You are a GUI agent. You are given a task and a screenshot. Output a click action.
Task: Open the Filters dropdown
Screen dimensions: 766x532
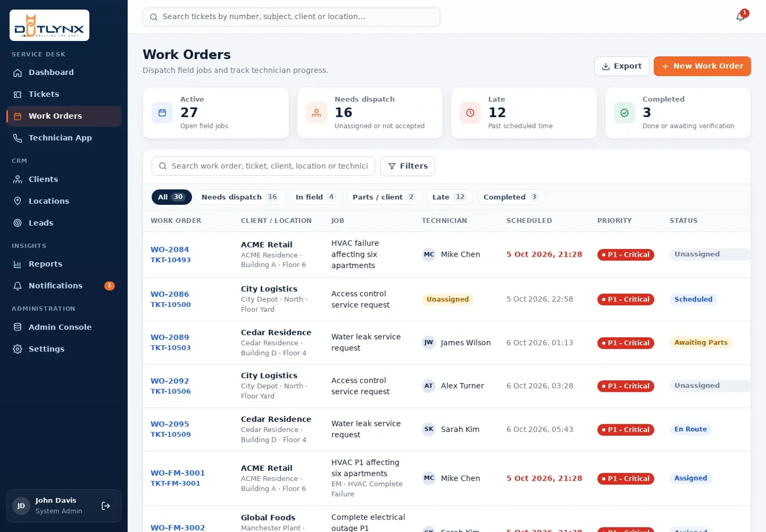(408, 166)
